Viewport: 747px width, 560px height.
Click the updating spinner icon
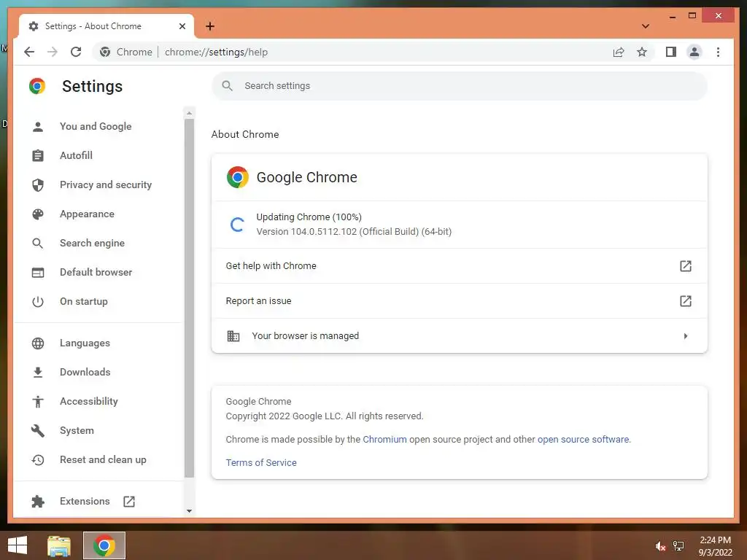point(237,225)
